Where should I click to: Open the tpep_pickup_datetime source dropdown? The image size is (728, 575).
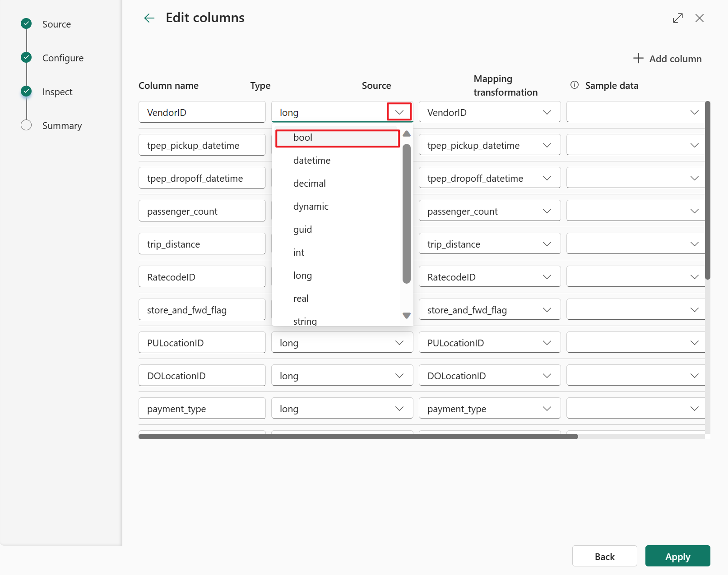(490, 145)
